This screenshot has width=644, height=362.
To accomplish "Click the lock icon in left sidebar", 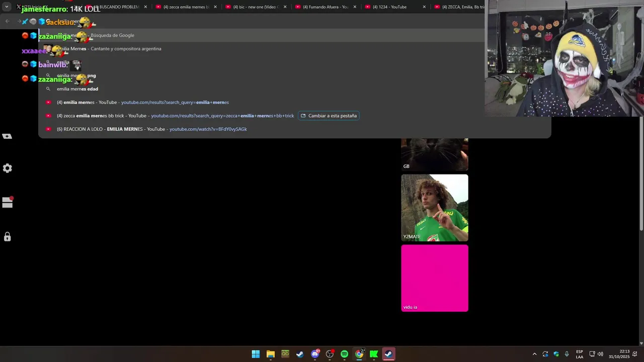I will [7, 237].
